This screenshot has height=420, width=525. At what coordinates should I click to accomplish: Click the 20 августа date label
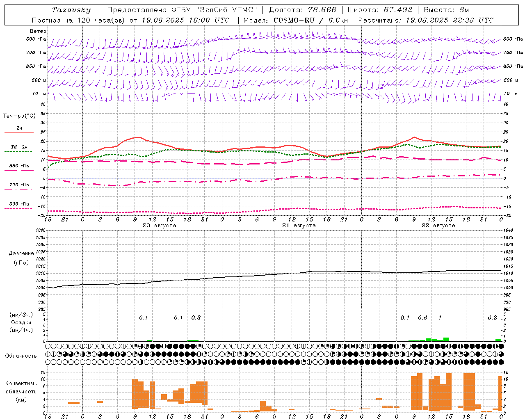point(160,226)
